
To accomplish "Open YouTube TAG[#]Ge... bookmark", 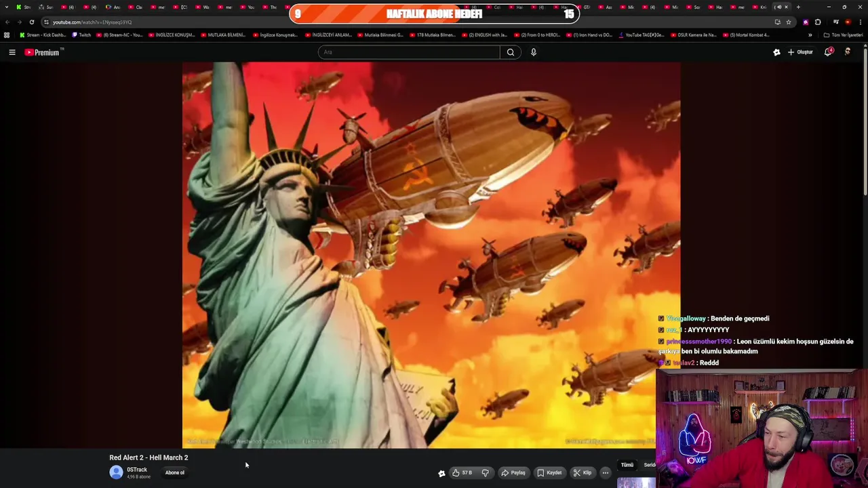I will pos(642,35).
